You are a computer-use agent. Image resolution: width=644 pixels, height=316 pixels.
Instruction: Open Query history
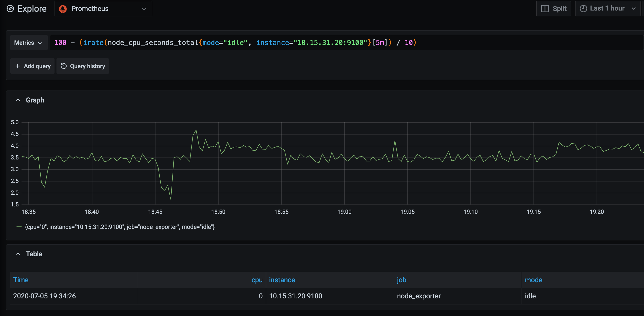pos(83,66)
